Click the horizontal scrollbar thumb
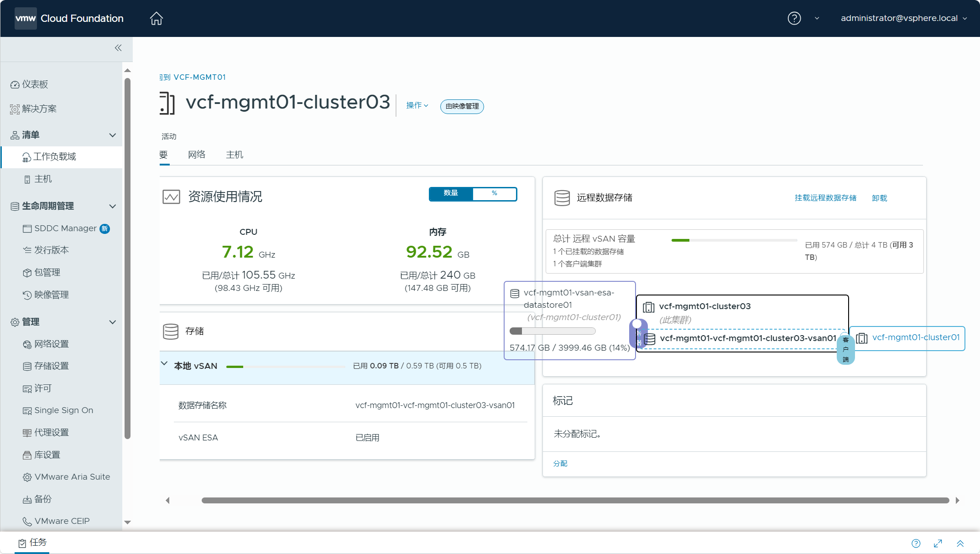Image resolution: width=980 pixels, height=554 pixels. [x=575, y=500]
